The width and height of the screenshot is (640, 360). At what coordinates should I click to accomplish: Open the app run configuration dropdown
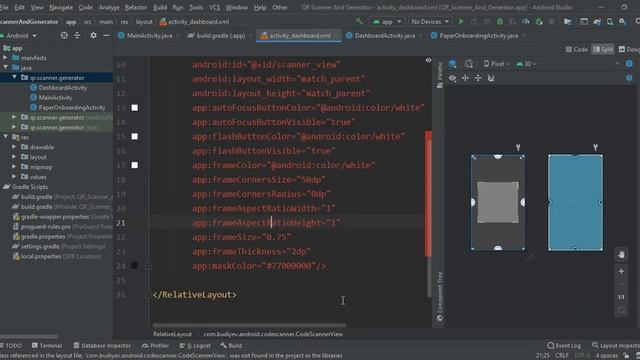tap(387, 21)
